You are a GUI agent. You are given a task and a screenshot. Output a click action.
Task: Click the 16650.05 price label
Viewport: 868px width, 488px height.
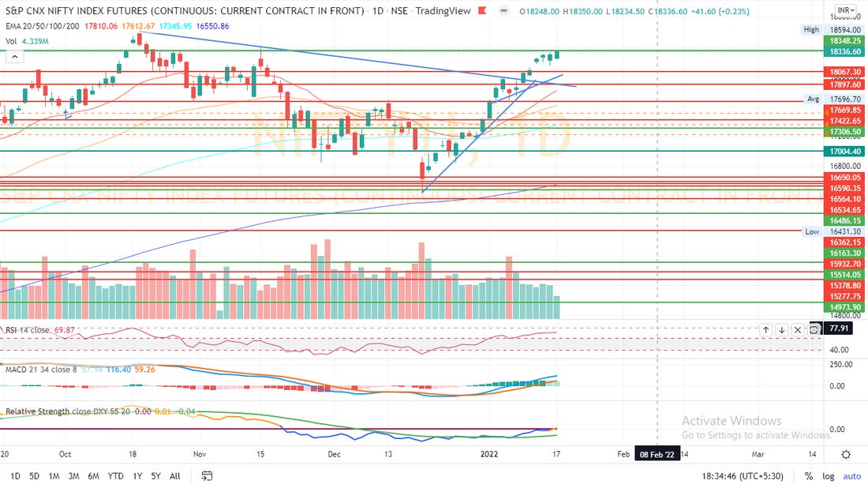[845, 178]
